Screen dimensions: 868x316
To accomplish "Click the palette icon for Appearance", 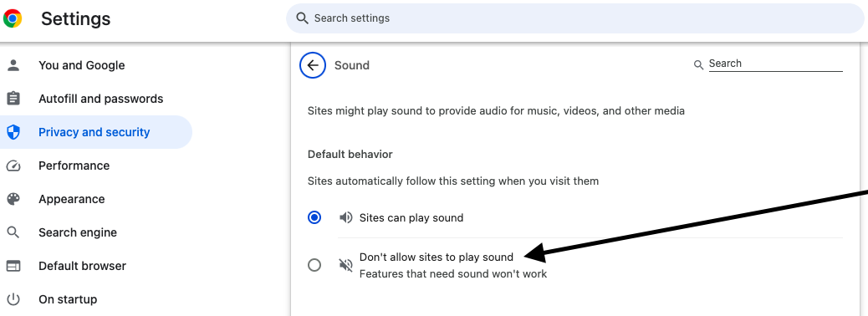I will pyautogui.click(x=13, y=199).
